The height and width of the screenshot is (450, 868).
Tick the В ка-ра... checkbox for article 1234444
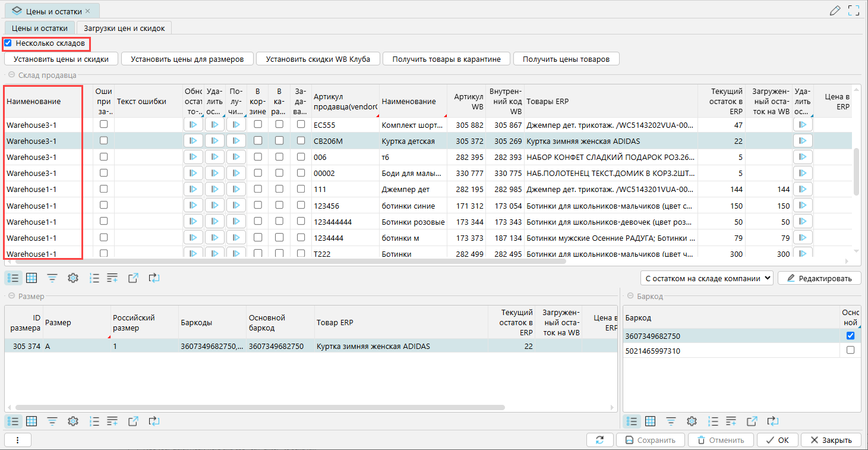coord(279,237)
